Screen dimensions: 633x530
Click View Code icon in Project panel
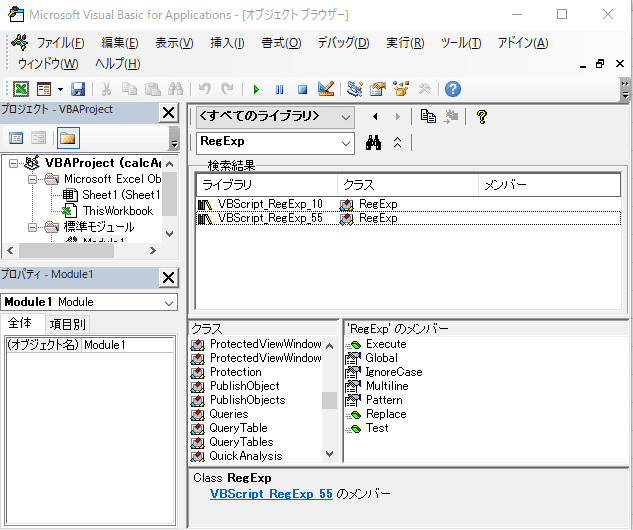pyautogui.click(x=16, y=138)
